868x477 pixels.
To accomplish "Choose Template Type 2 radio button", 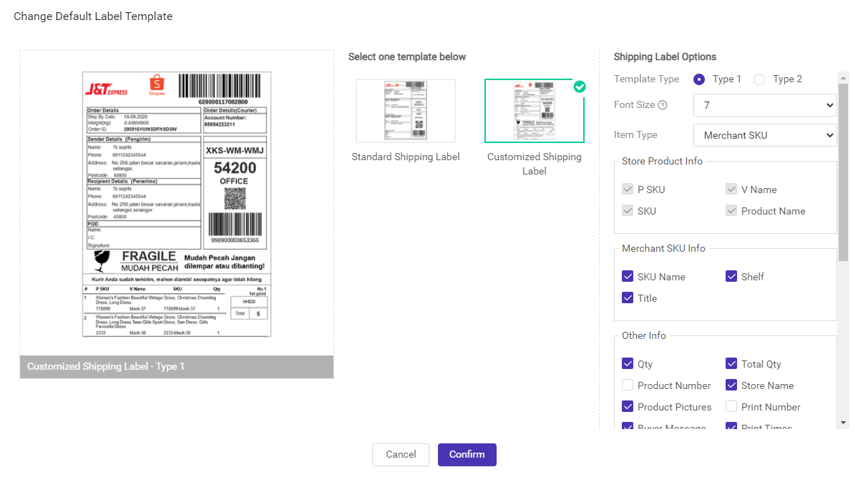I will (x=759, y=79).
